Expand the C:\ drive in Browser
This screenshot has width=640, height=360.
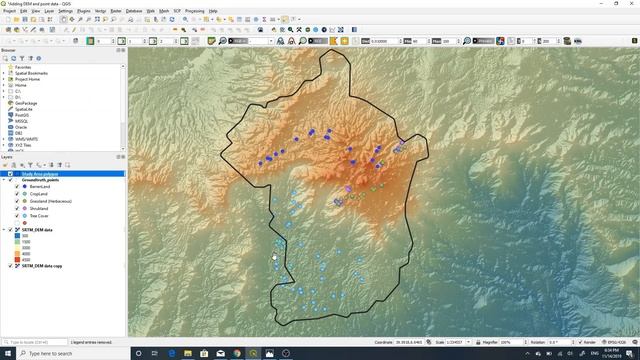pyautogui.click(x=4, y=91)
